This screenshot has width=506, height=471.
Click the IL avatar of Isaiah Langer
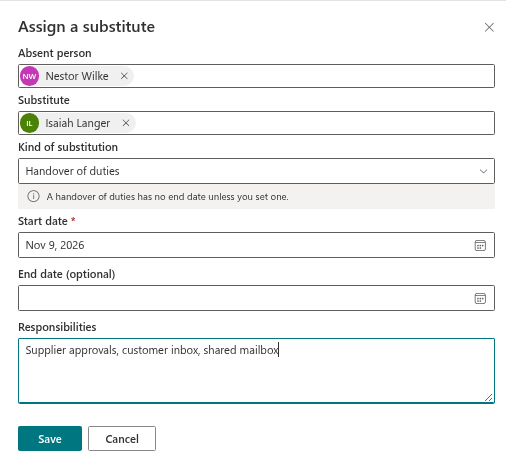tap(30, 123)
